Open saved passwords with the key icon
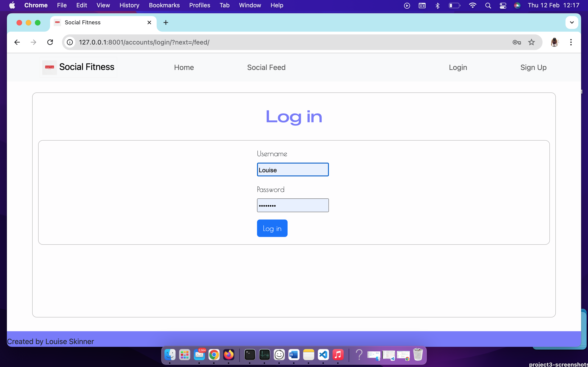The height and width of the screenshot is (367, 588). [517, 42]
